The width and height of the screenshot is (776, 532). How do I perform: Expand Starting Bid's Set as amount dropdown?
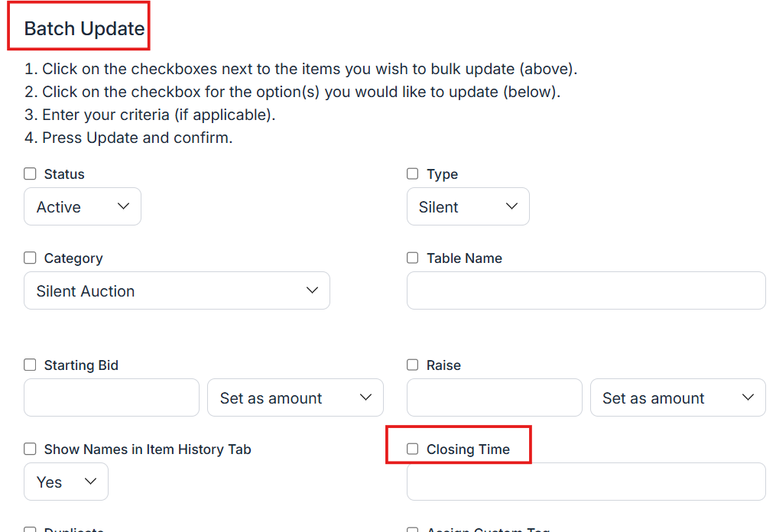[295, 398]
